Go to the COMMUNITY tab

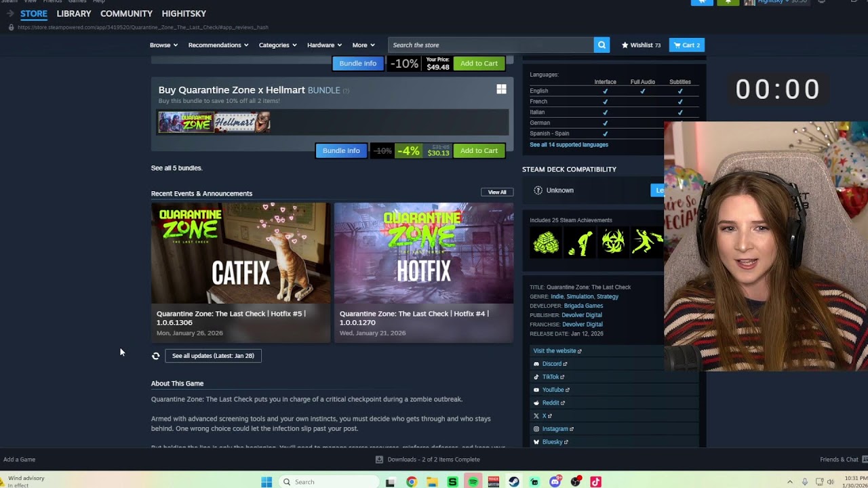pos(126,14)
